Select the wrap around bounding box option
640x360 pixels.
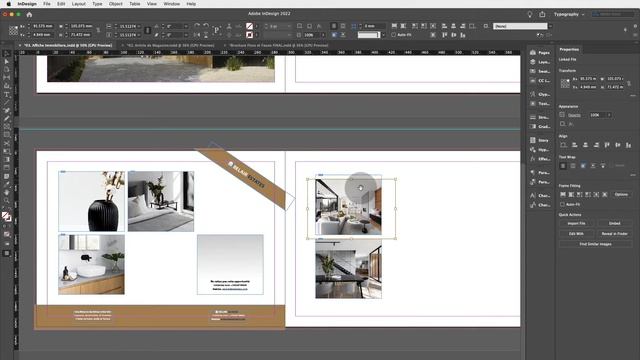point(573,166)
